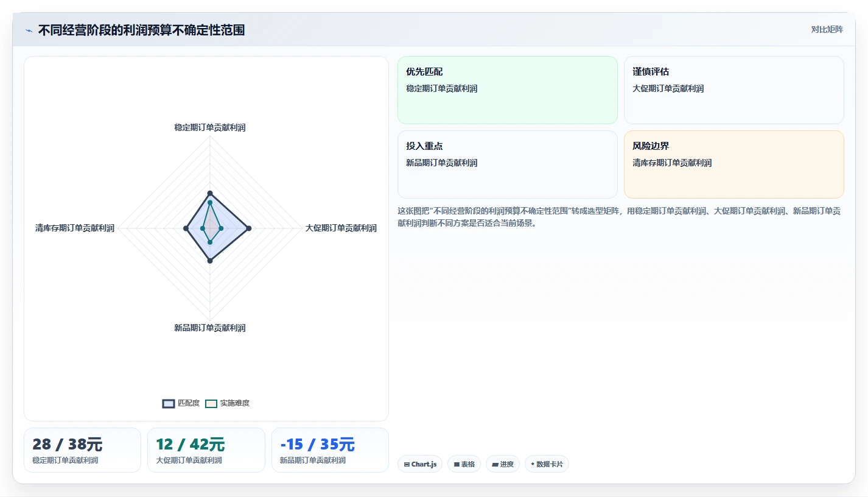The height and width of the screenshot is (497, 868).
Task: Select the 表格 tag
Action: point(464,464)
